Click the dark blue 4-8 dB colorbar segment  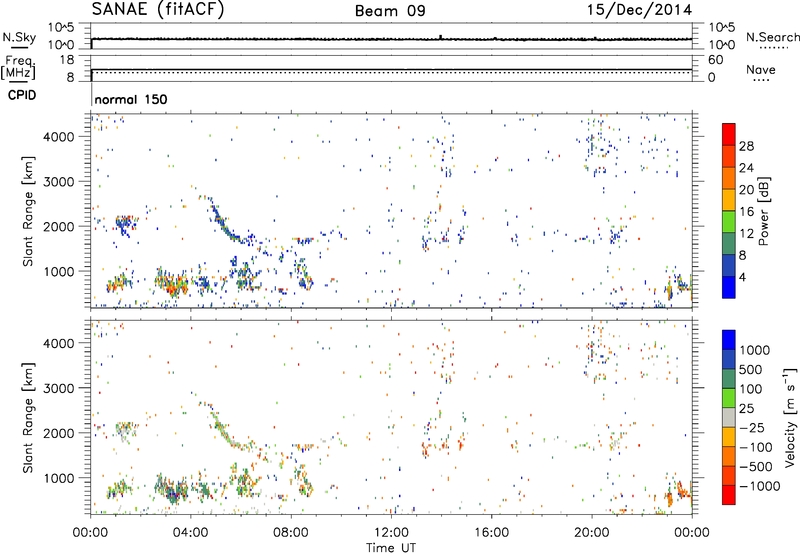(729, 266)
